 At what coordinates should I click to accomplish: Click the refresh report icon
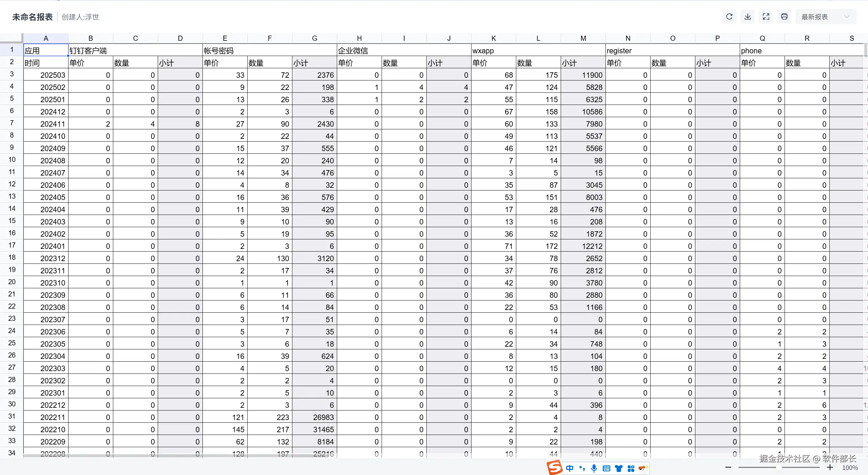click(x=729, y=17)
